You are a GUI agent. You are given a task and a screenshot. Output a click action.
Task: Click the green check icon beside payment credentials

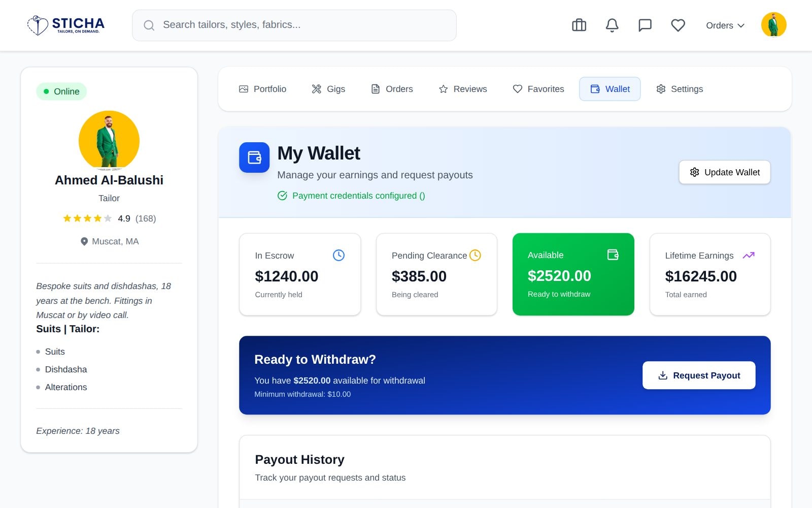[282, 196]
